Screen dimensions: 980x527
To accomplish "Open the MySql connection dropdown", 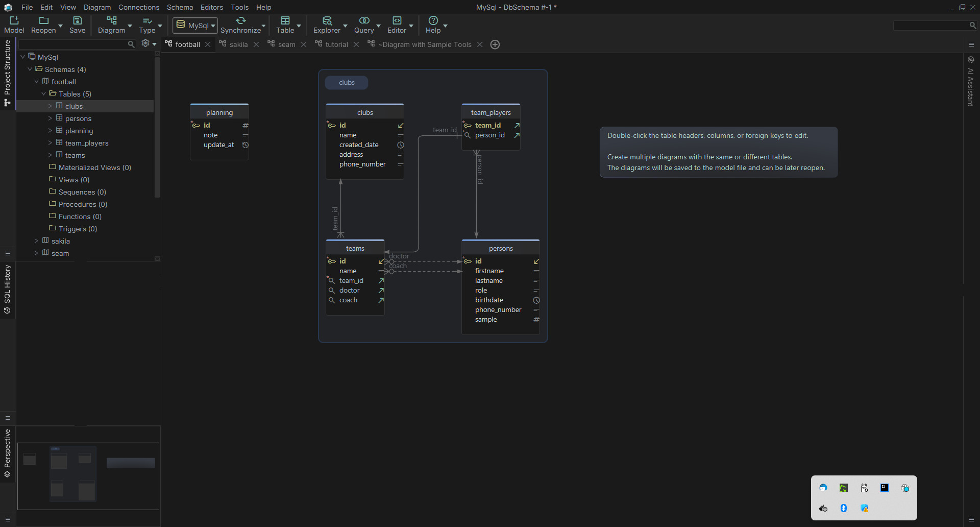I will pyautogui.click(x=195, y=26).
